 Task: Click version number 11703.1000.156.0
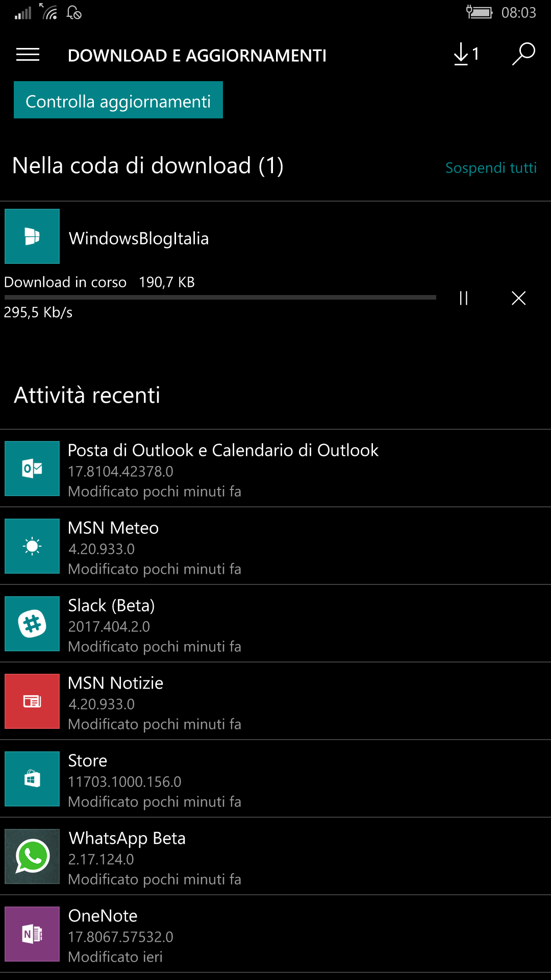point(125,782)
